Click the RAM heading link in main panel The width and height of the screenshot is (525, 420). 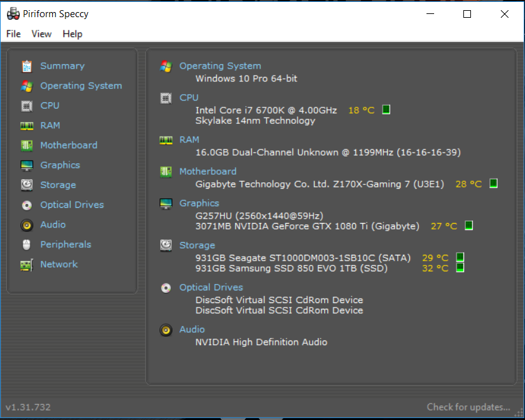pos(189,140)
